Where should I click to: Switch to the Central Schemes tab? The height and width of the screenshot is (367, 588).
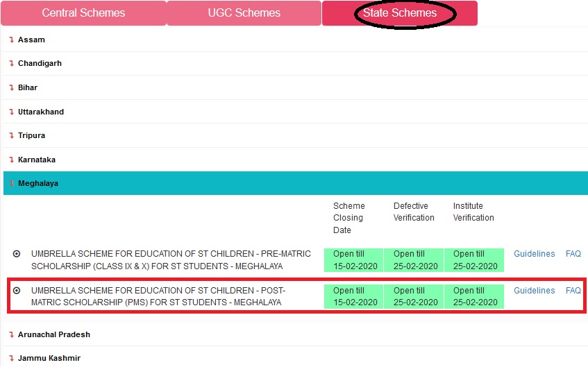pos(83,13)
